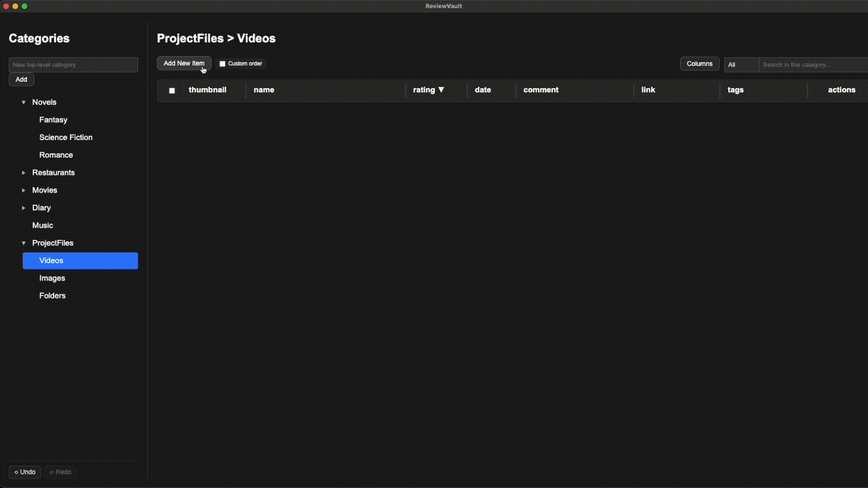Collapse the ProjectFiles category
Image resolution: width=868 pixels, height=488 pixels.
24,243
